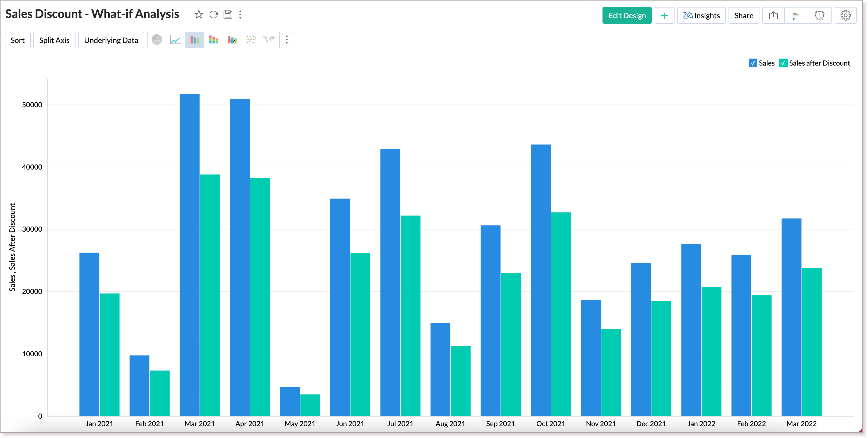
Task: Expand more chart types menu
Action: coord(287,40)
